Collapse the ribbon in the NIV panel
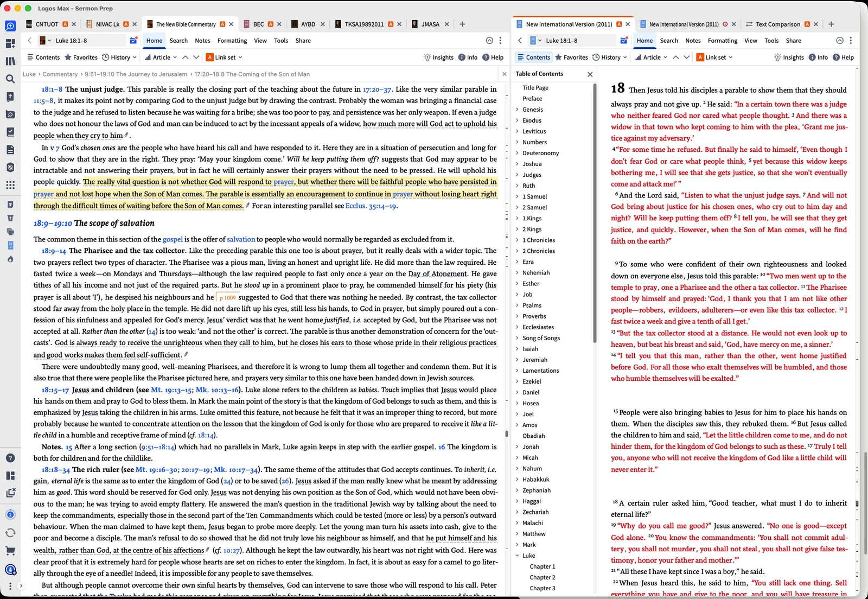 click(840, 40)
